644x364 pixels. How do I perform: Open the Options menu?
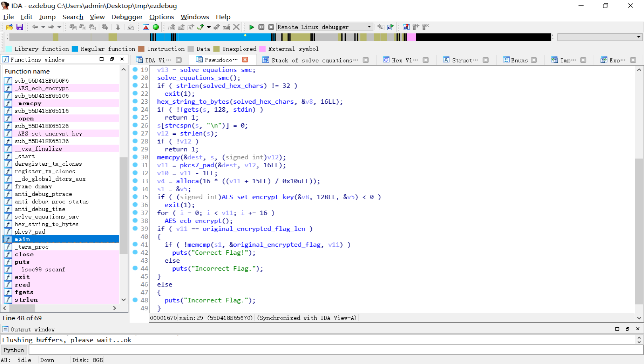click(161, 17)
